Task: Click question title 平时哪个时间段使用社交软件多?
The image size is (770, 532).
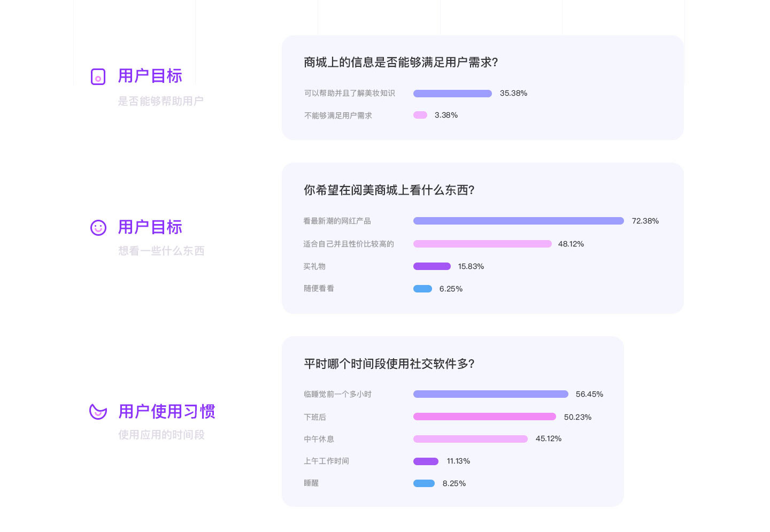Action: tap(389, 364)
